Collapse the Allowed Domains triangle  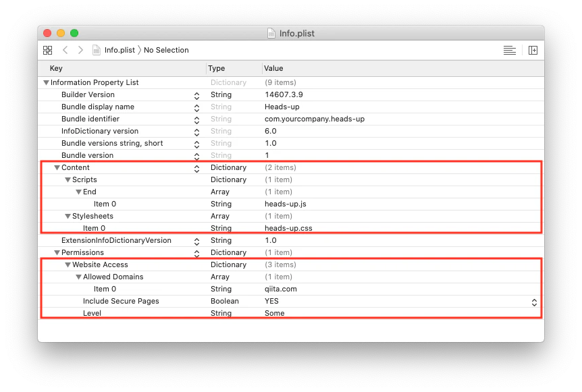pyautogui.click(x=78, y=277)
